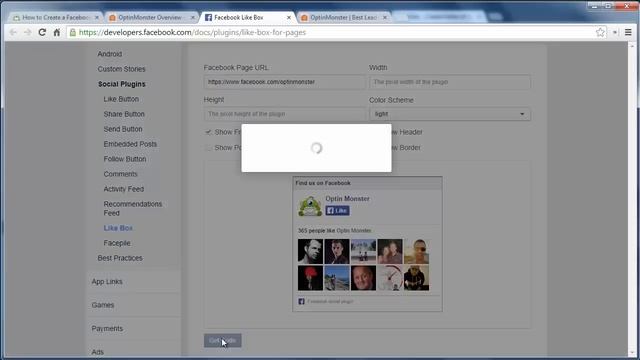The width and height of the screenshot is (640, 360).
Task: Open Best Practices page
Action: click(120, 258)
